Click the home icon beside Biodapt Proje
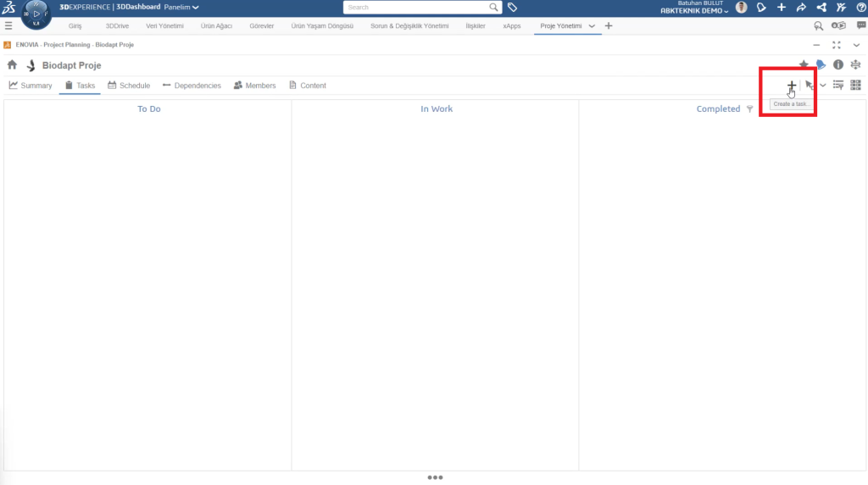The image size is (868, 485). [x=12, y=65]
